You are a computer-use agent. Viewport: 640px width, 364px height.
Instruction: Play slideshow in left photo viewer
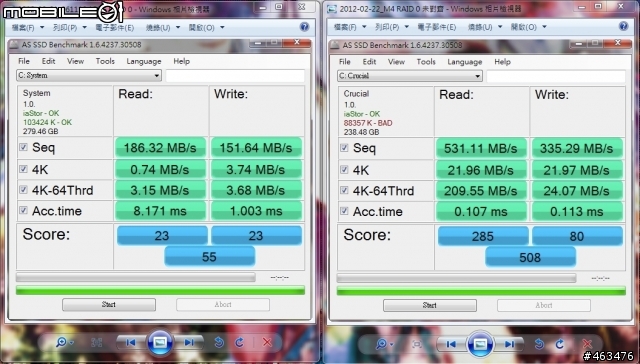coord(160,342)
